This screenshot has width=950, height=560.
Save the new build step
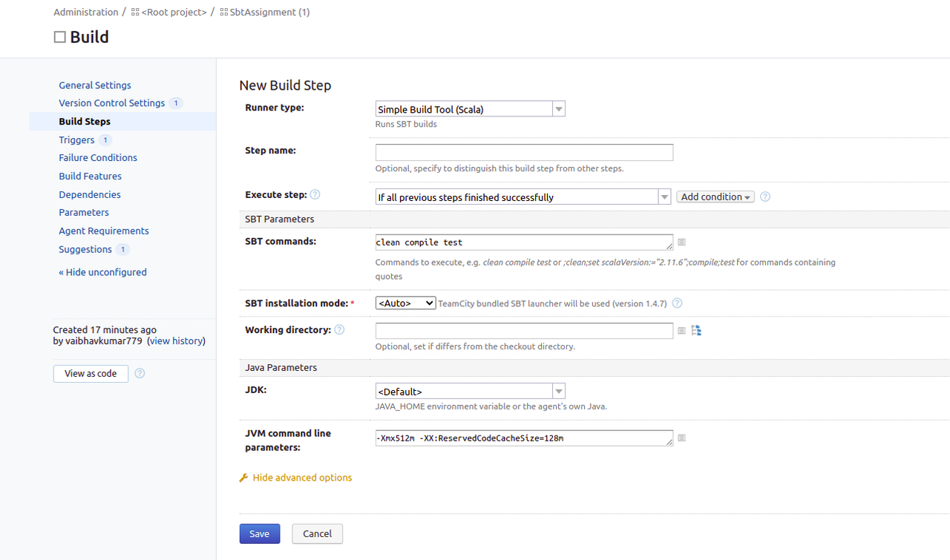coord(259,533)
